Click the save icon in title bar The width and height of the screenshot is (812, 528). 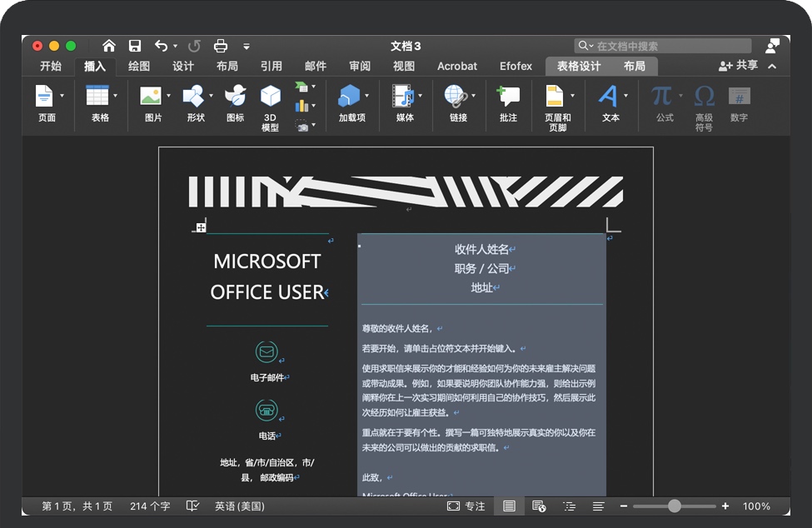135,46
